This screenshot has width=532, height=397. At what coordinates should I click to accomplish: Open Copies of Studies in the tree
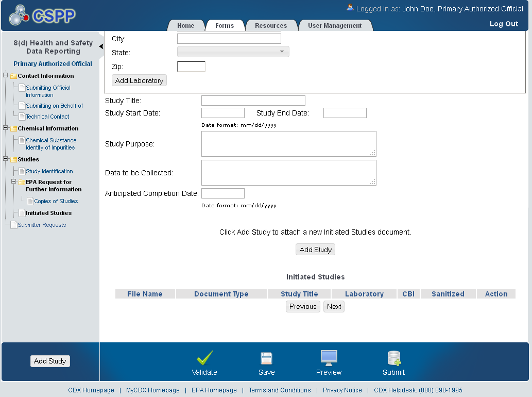click(56, 201)
